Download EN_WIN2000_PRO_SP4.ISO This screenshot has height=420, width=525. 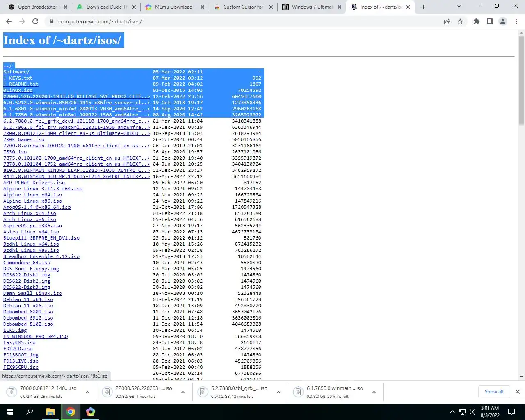coord(36,336)
